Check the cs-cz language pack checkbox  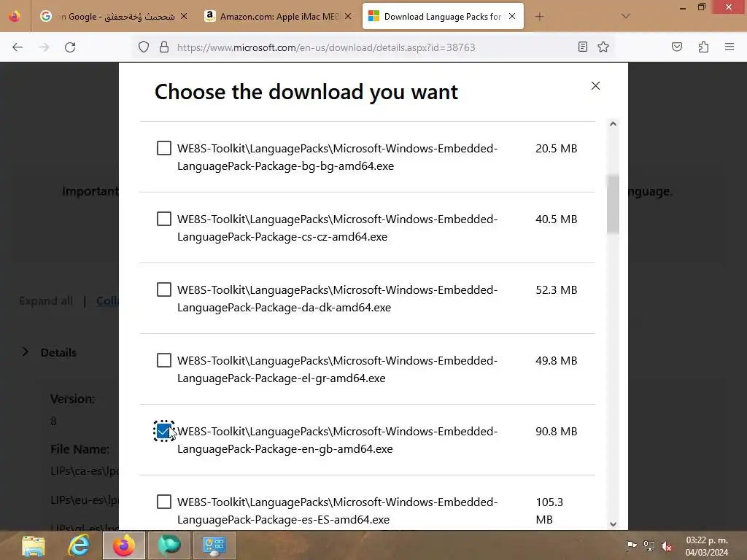[x=164, y=219]
